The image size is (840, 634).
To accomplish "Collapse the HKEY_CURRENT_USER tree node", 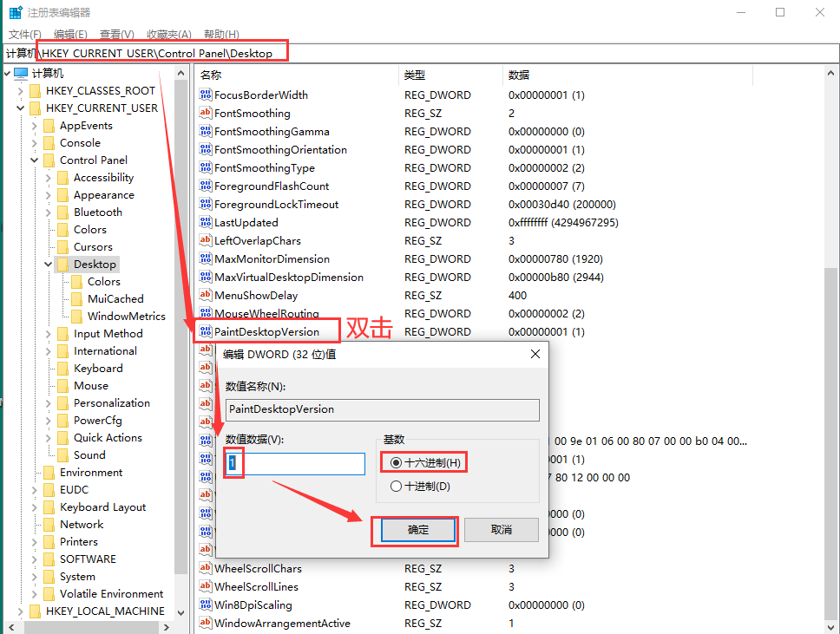I will click(20, 108).
